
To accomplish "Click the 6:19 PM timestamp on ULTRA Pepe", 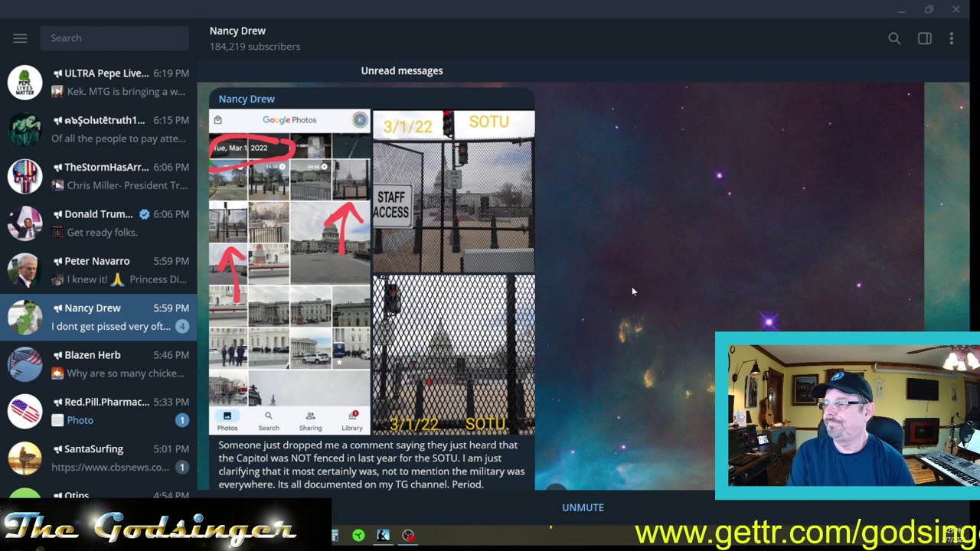I will pos(171,73).
